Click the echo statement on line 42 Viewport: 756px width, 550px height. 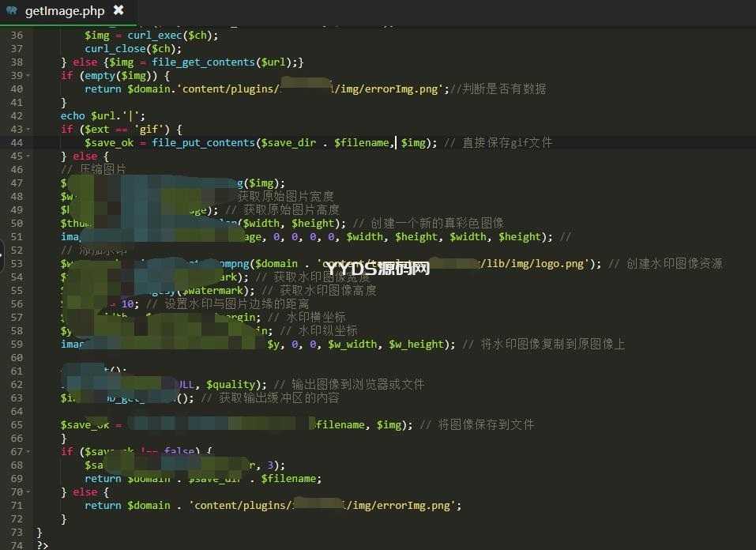[73, 116]
